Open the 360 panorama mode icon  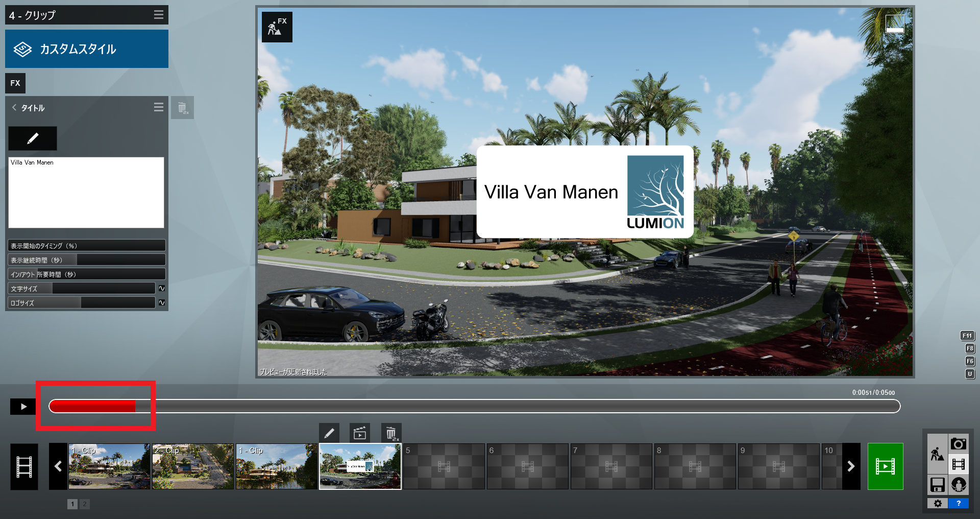(x=959, y=485)
